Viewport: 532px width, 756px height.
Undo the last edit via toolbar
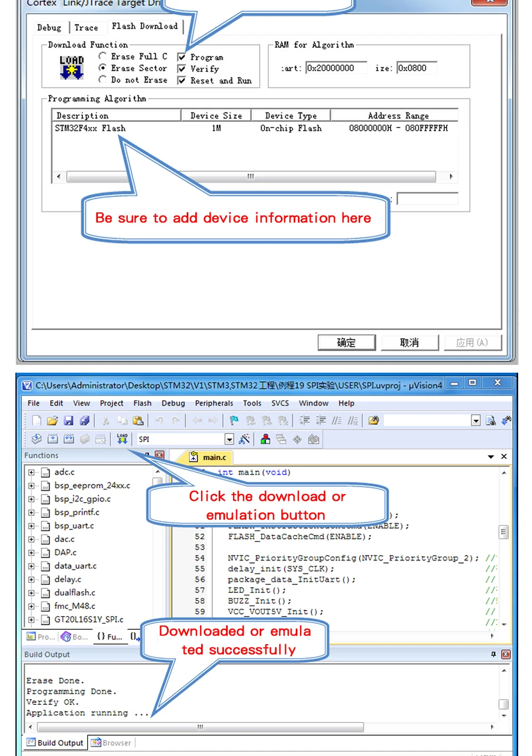(160, 421)
